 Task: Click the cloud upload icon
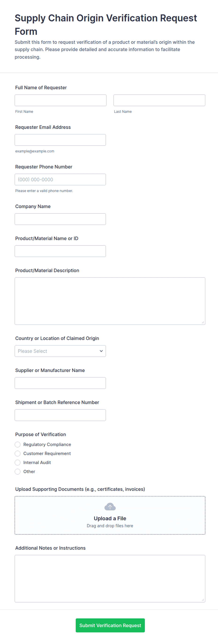tap(110, 507)
